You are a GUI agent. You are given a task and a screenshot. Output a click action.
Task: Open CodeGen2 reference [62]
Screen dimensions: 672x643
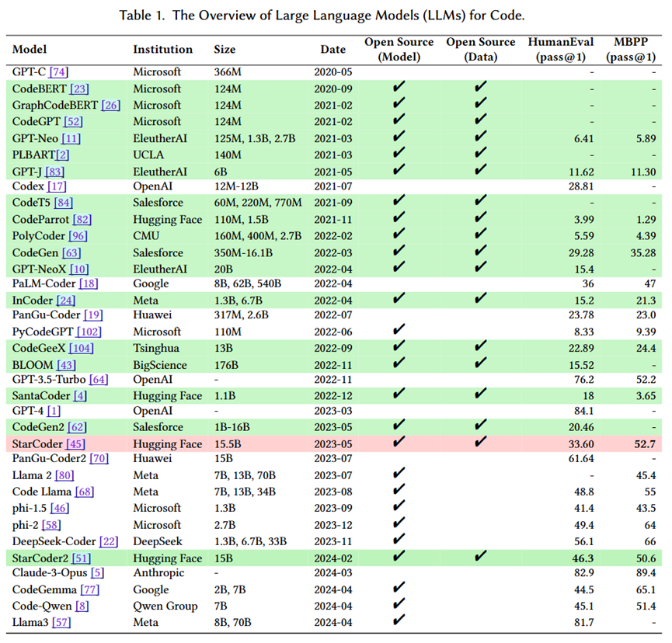77,427
